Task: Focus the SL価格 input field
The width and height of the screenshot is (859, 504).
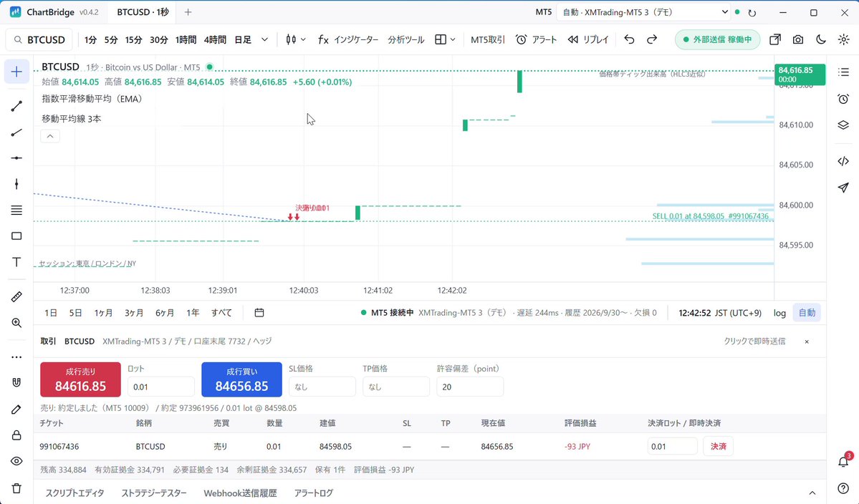Action: tap(322, 387)
